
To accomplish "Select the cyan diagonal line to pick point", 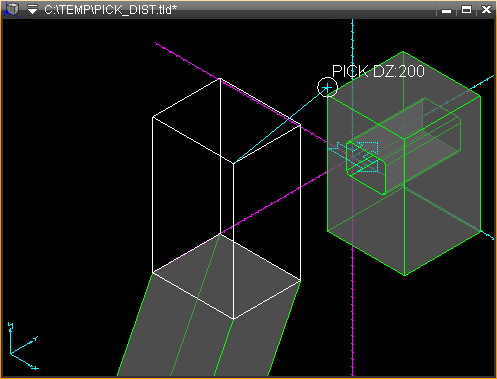I will point(280,126).
